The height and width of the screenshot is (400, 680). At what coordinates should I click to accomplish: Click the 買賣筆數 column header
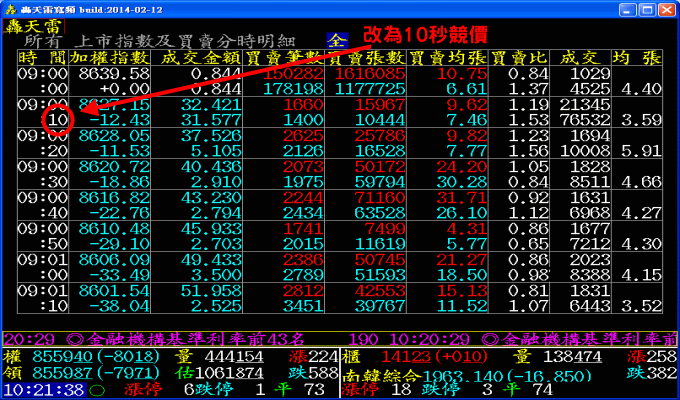click(284, 57)
